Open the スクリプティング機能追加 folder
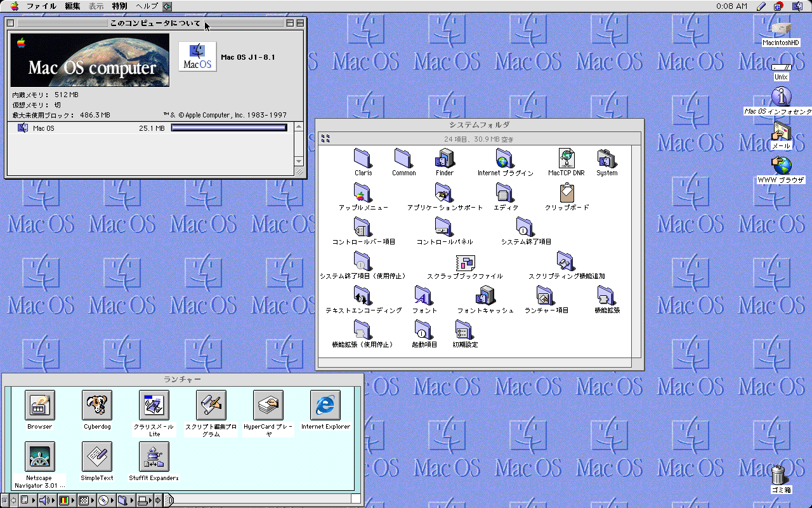 (x=566, y=261)
